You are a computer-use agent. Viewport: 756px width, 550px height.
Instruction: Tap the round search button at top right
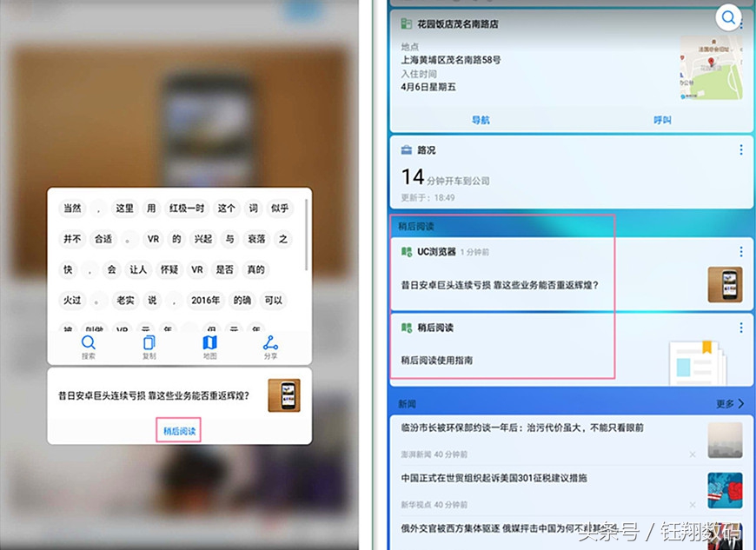pyautogui.click(x=728, y=18)
